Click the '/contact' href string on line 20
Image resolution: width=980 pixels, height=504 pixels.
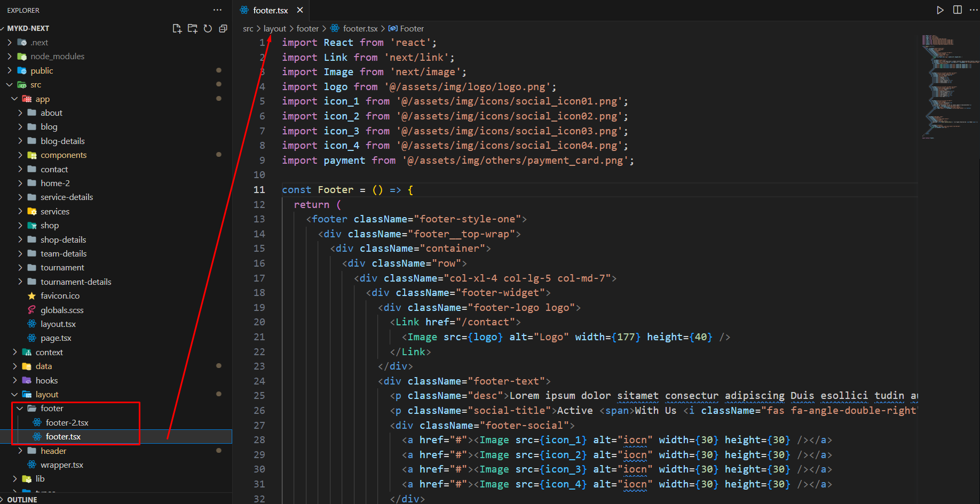pos(485,322)
